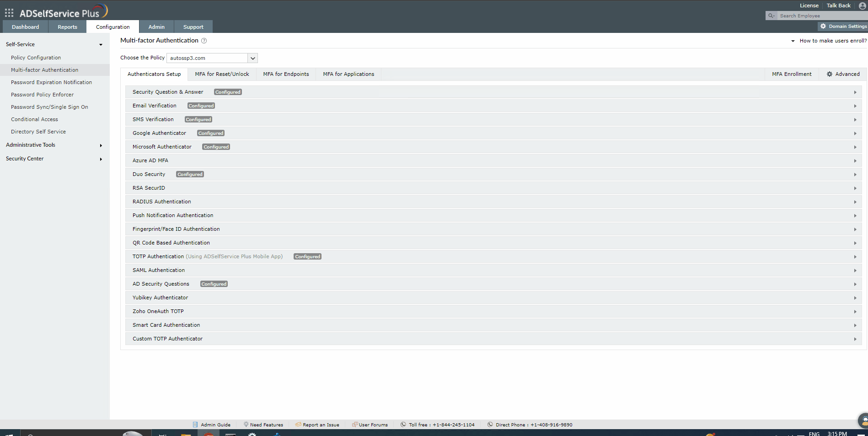Switch to the Dashboard tab
This screenshot has width=868, height=436.
pyautogui.click(x=26, y=27)
